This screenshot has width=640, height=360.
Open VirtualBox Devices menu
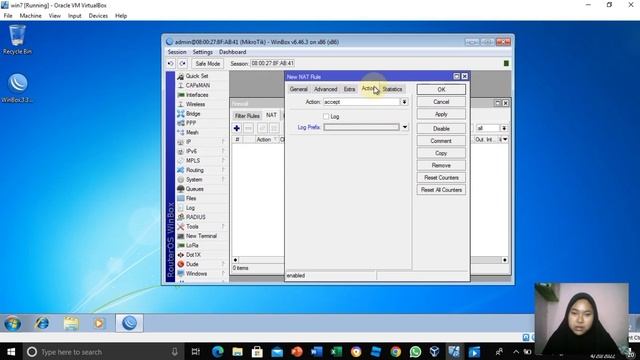click(98, 16)
